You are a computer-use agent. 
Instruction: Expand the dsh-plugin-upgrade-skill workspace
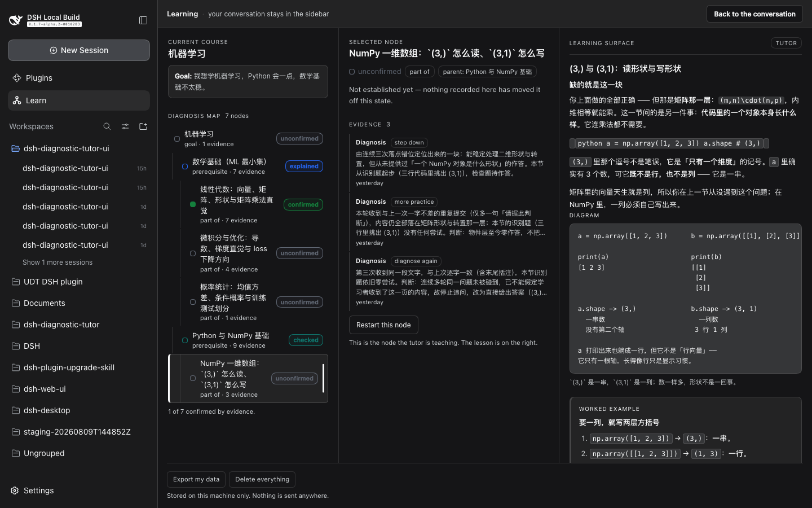79,367
